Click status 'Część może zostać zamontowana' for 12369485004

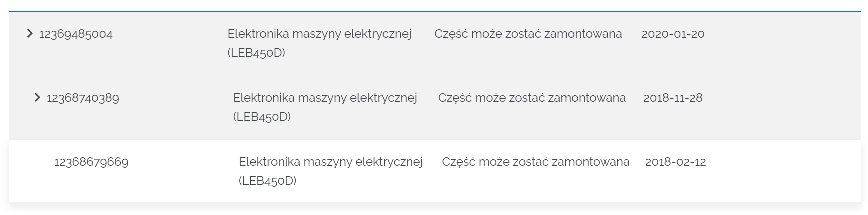pyautogui.click(x=528, y=34)
